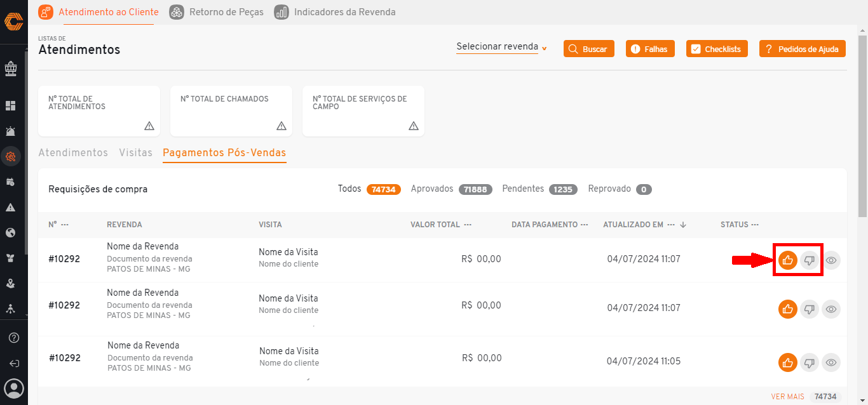
Task: Click the 74734 count beside VER MAIS
Action: point(825,397)
